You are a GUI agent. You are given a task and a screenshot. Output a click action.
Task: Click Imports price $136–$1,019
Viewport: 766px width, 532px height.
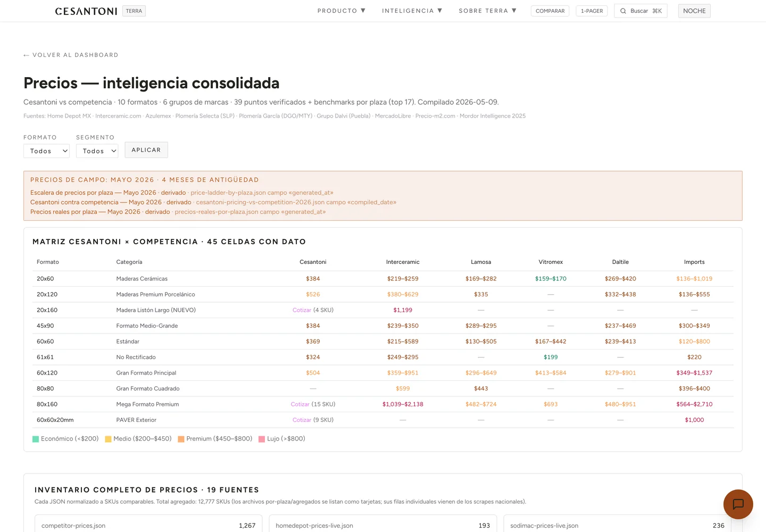pyautogui.click(x=694, y=279)
